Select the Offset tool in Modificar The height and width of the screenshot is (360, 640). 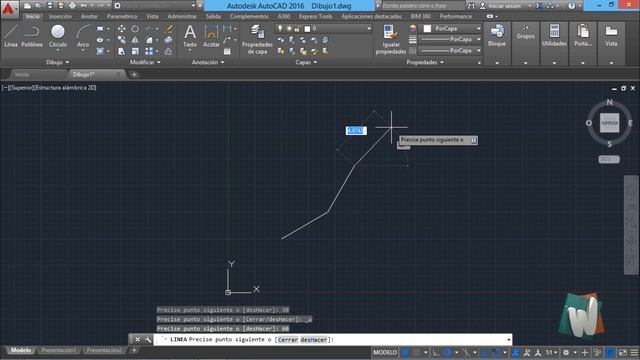[169, 51]
